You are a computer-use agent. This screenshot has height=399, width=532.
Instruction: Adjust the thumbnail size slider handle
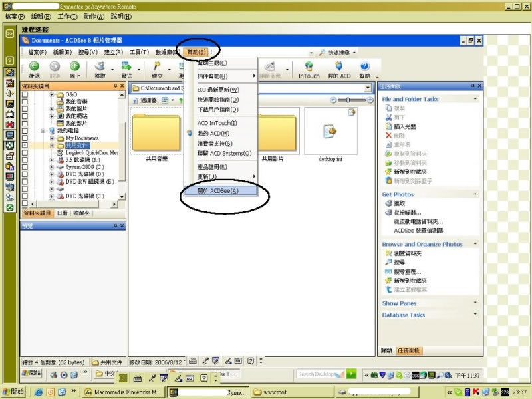point(348,100)
